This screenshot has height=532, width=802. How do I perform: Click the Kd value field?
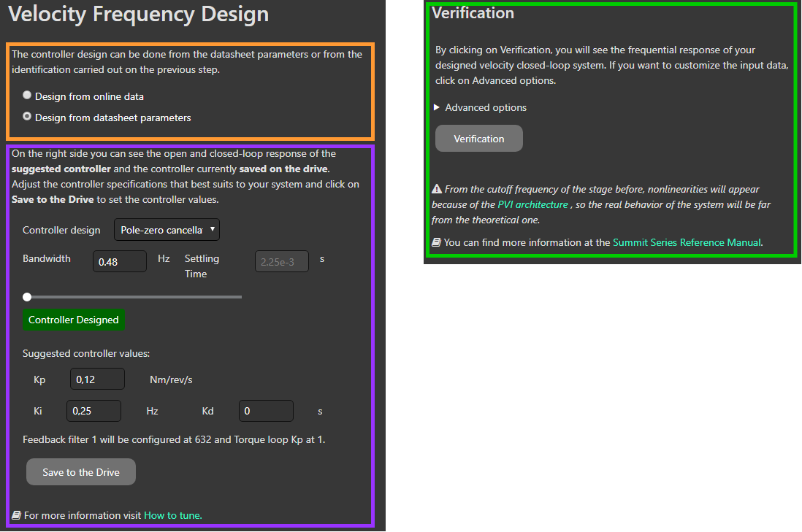pos(266,411)
